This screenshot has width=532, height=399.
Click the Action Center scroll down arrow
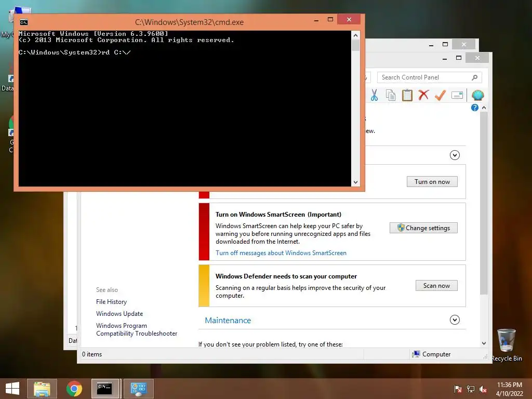484,343
